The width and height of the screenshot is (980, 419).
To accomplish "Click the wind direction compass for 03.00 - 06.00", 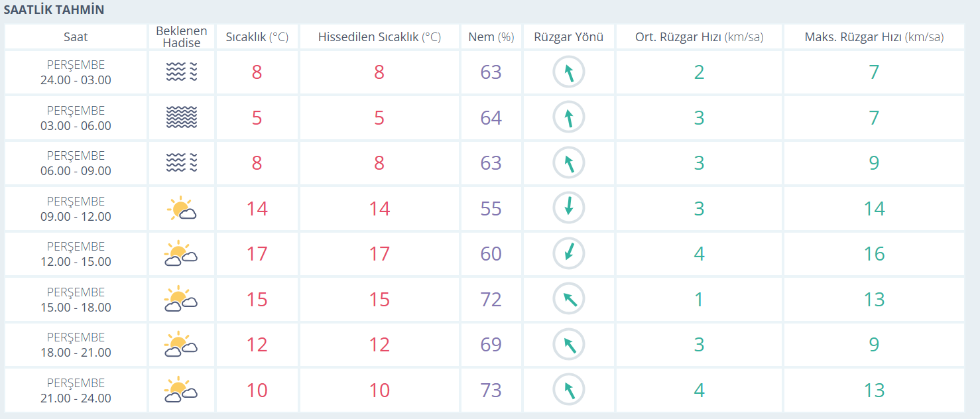I will pyautogui.click(x=568, y=117).
